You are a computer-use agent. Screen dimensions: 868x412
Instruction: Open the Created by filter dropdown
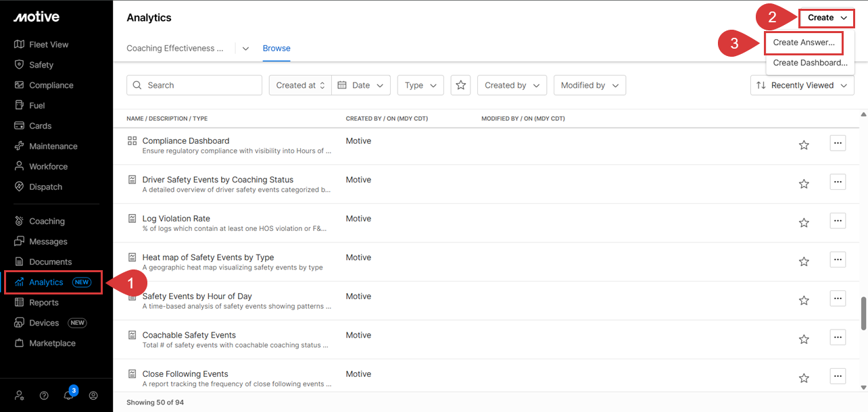[512, 85]
